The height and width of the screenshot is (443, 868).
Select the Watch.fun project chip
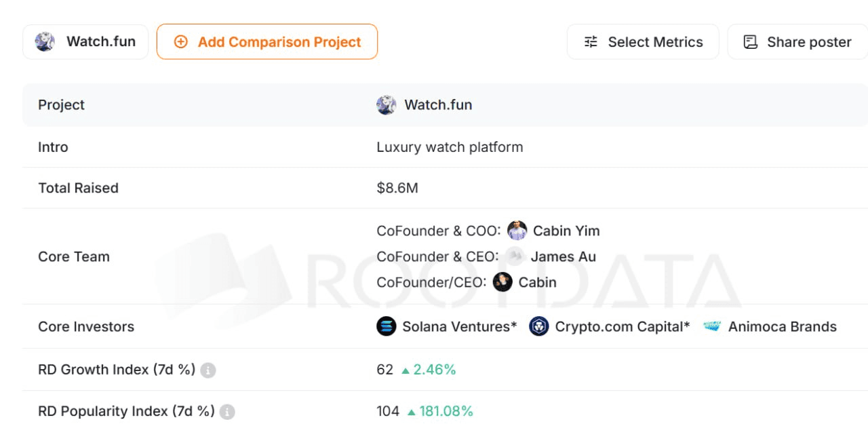(85, 42)
